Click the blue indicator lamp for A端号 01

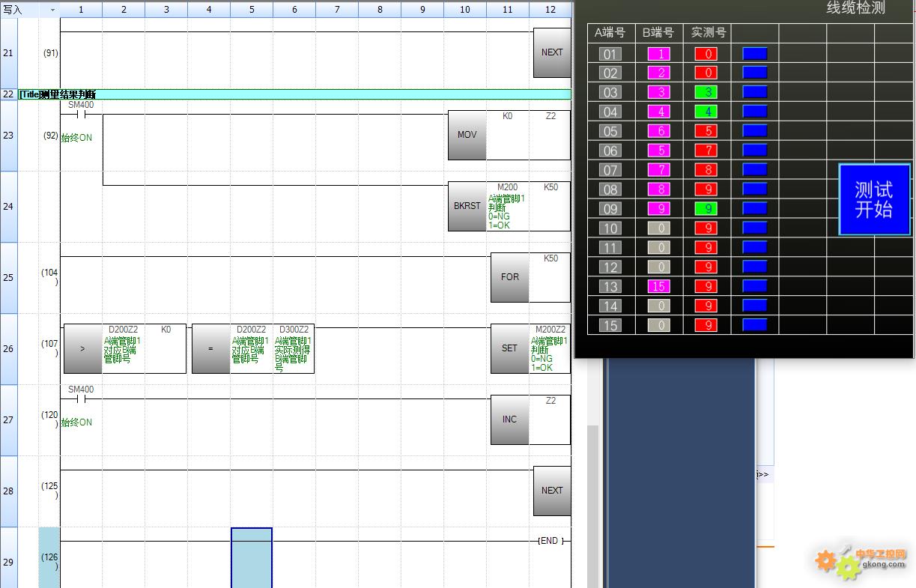pos(754,53)
